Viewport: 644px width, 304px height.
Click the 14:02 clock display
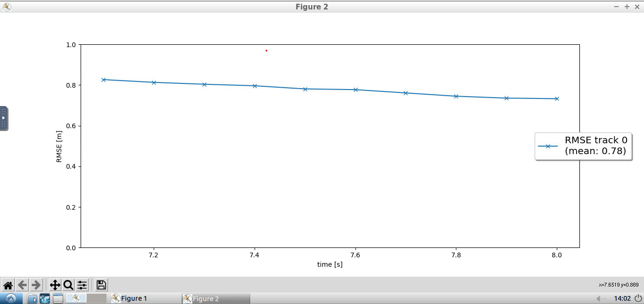(623, 298)
